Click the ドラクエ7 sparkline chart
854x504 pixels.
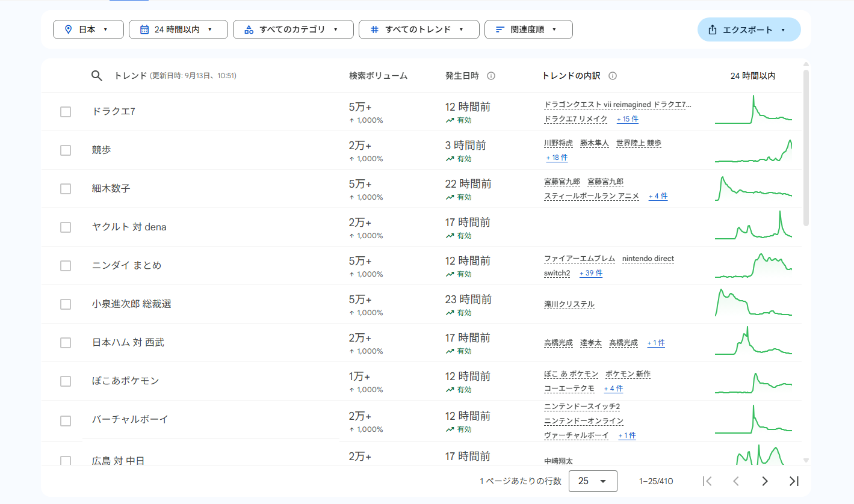[x=753, y=109]
